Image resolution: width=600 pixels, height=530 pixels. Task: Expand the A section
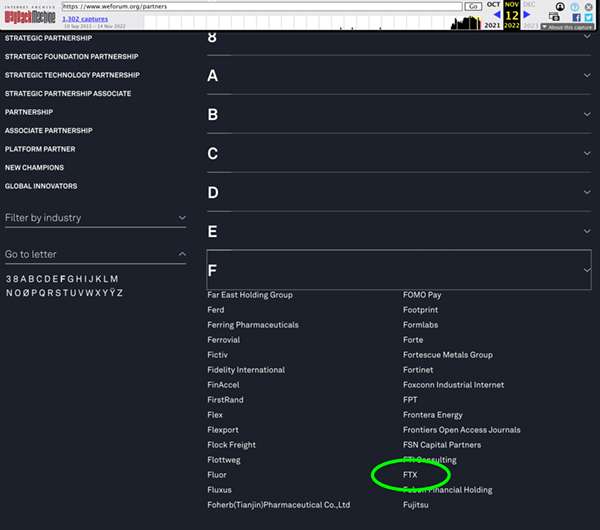point(399,75)
